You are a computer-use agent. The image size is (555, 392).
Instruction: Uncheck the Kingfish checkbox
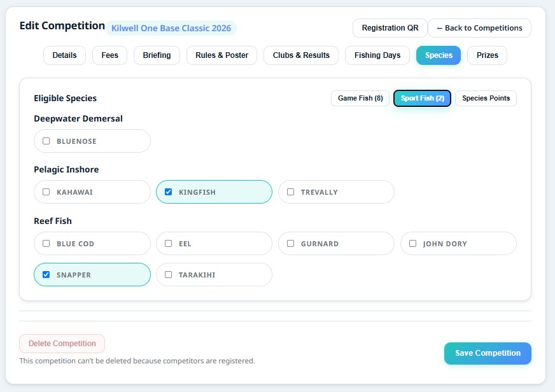pyautogui.click(x=168, y=192)
